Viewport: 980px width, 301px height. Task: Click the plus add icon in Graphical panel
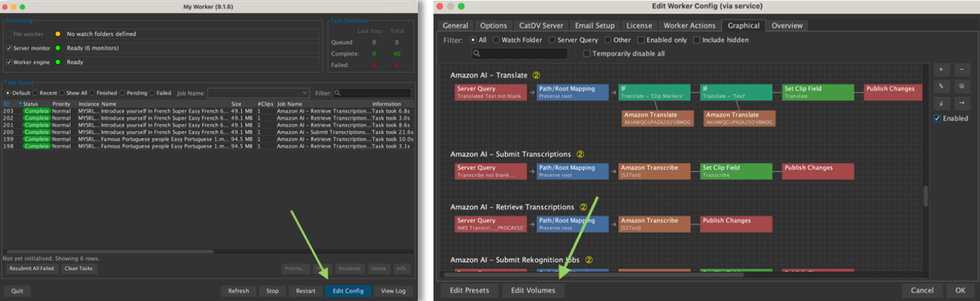click(942, 70)
